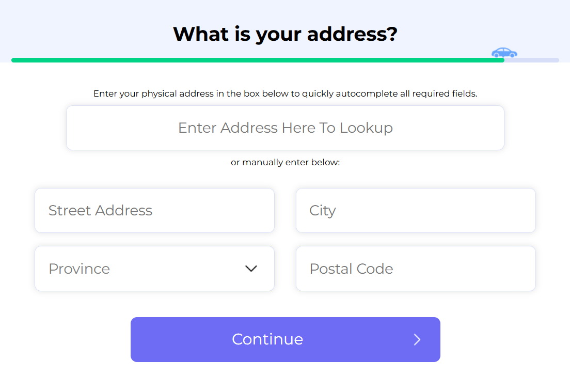Click the blue car icon on progress bar

coord(504,53)
